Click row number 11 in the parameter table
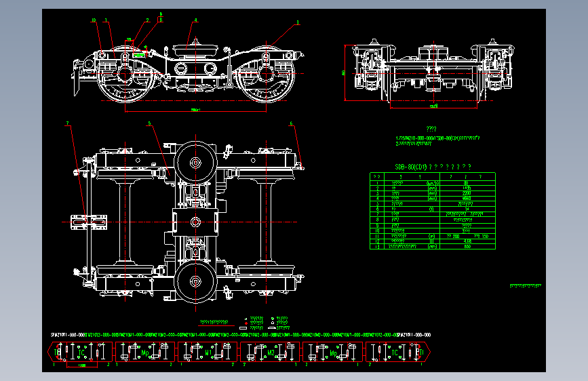The width and height of the screenshot is (588, 381). pyautogui.click(x=377, y=236)
